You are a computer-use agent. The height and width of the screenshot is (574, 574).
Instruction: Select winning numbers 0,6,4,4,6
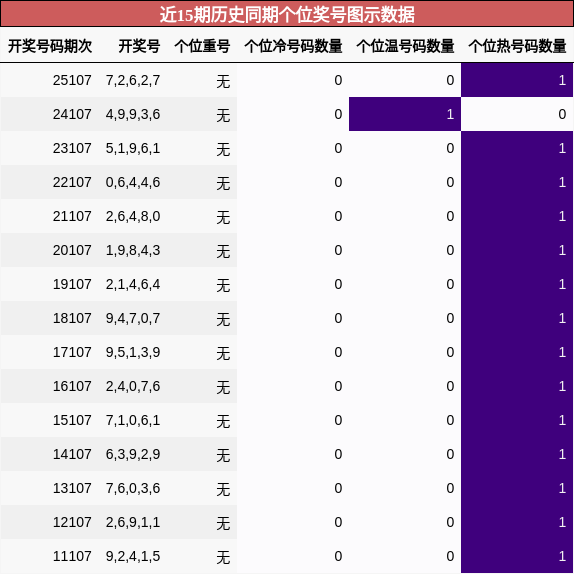[x=133, y=183]
